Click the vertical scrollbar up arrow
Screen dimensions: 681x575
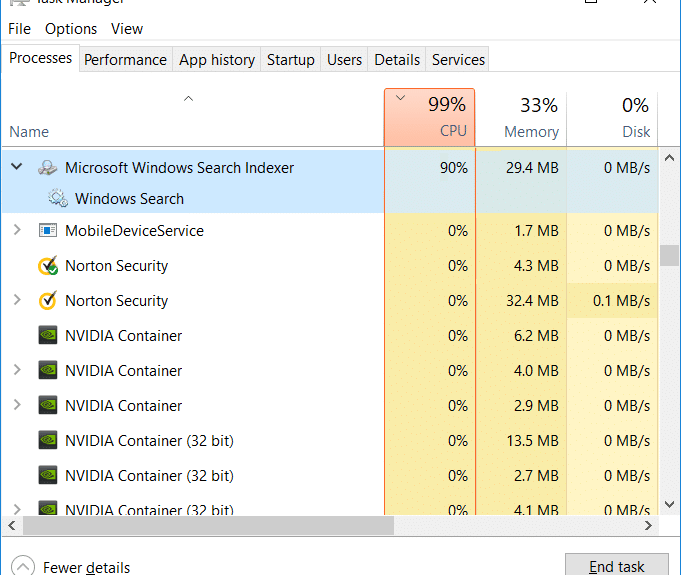(669, 158)
